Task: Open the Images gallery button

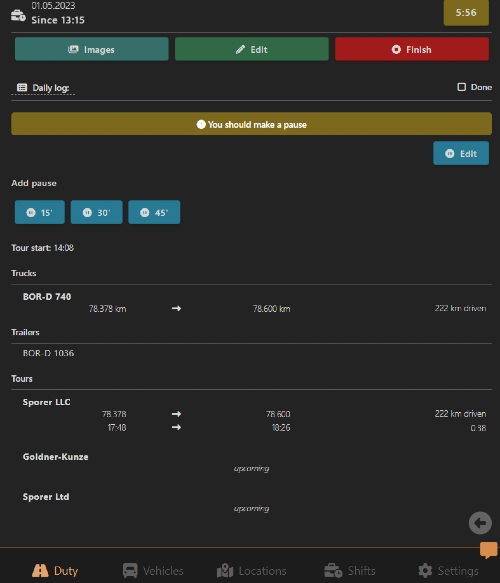Action: tap(91, 49)
